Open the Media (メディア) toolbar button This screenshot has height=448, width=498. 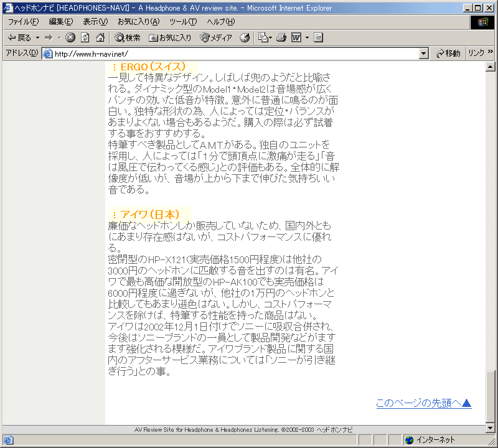[x=216, y=38]
